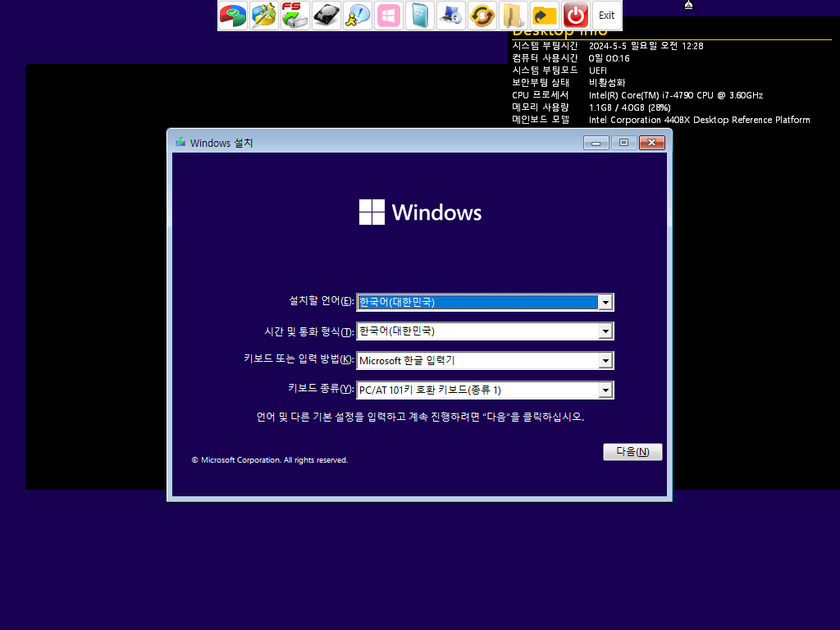
Task: Click the '비활성화' secure boot value
Action: [607, 83]
